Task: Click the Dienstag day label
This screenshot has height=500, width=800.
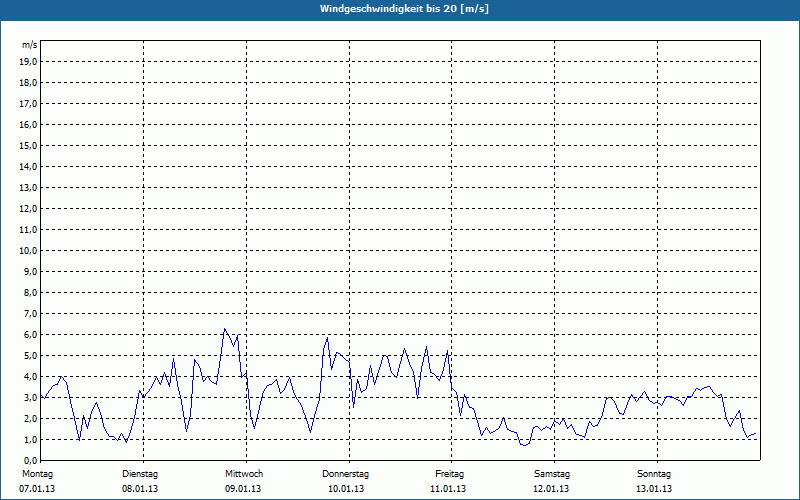Action: click(140, 474)
